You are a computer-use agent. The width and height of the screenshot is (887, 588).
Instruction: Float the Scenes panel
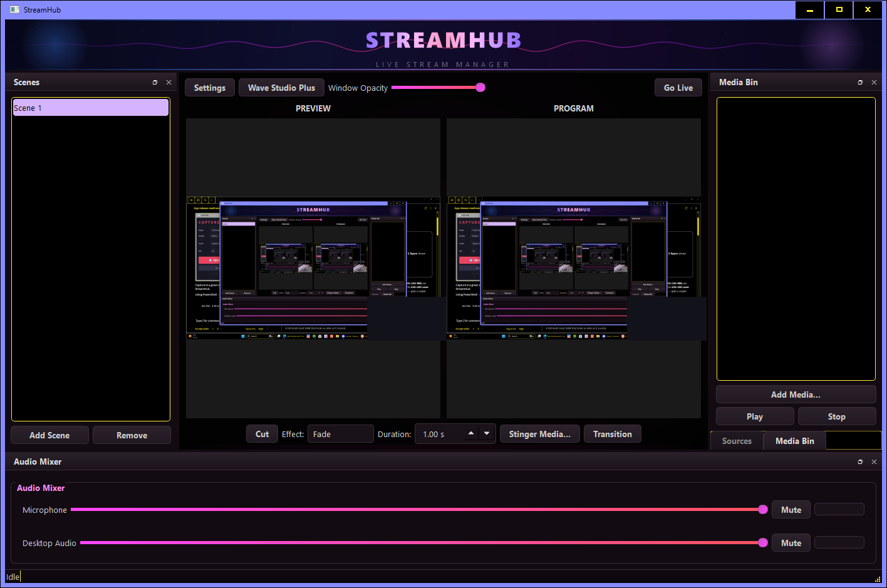pos(155,83)
